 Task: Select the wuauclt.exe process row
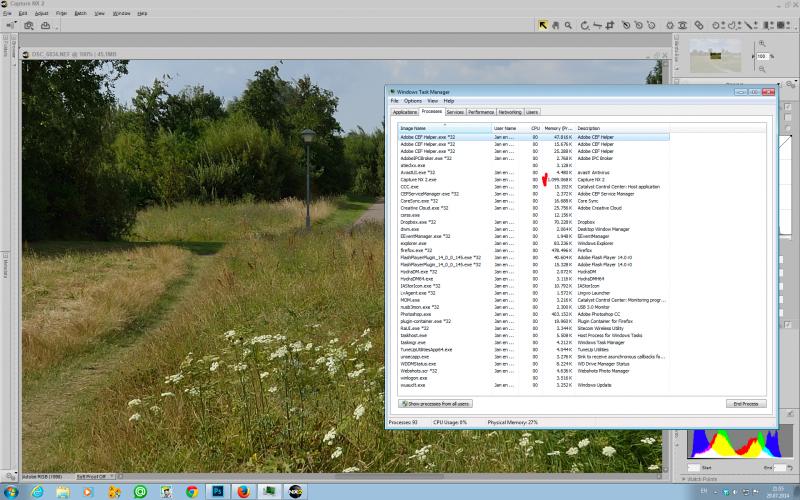534,385
